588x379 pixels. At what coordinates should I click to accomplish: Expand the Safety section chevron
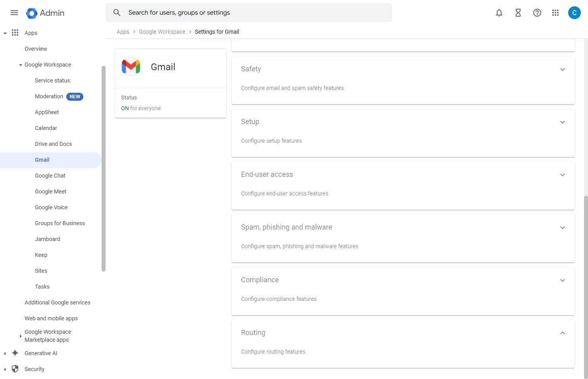click(562, 69)
